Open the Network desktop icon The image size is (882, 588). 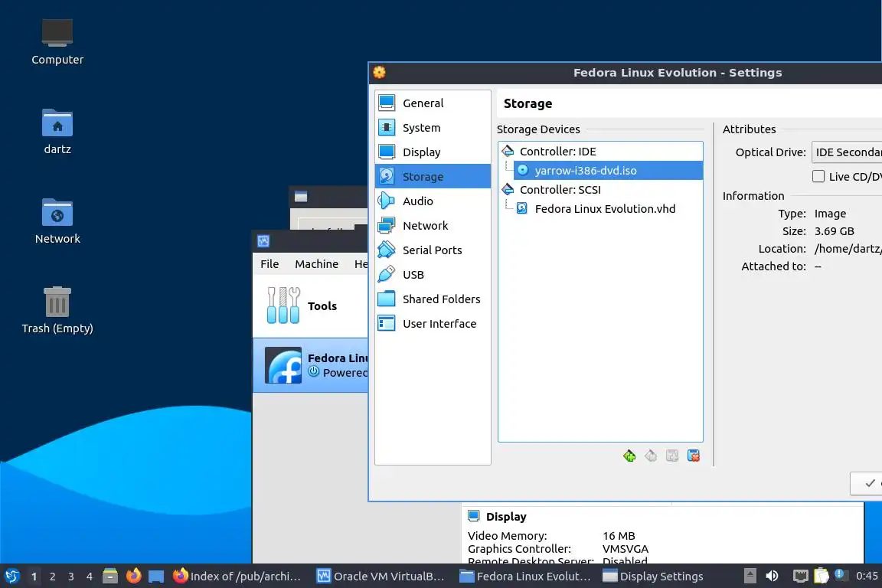(x=57, y=222)
